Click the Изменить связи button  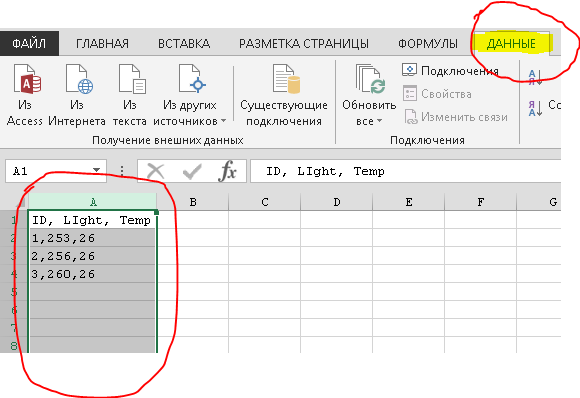click(x=455, y=117)
